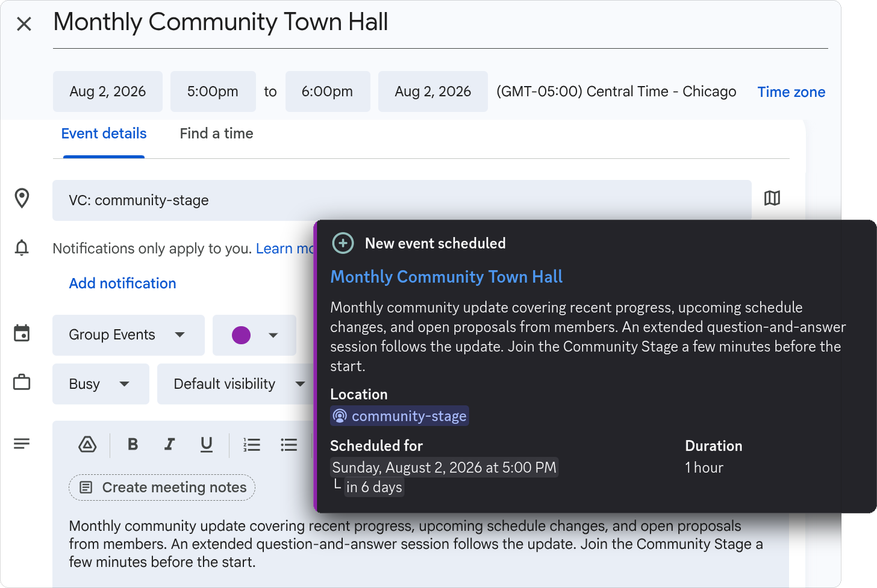This screenshot has width=877, height=588.
Task: Click the Learn more link
Action: click(x=285, y=249)
